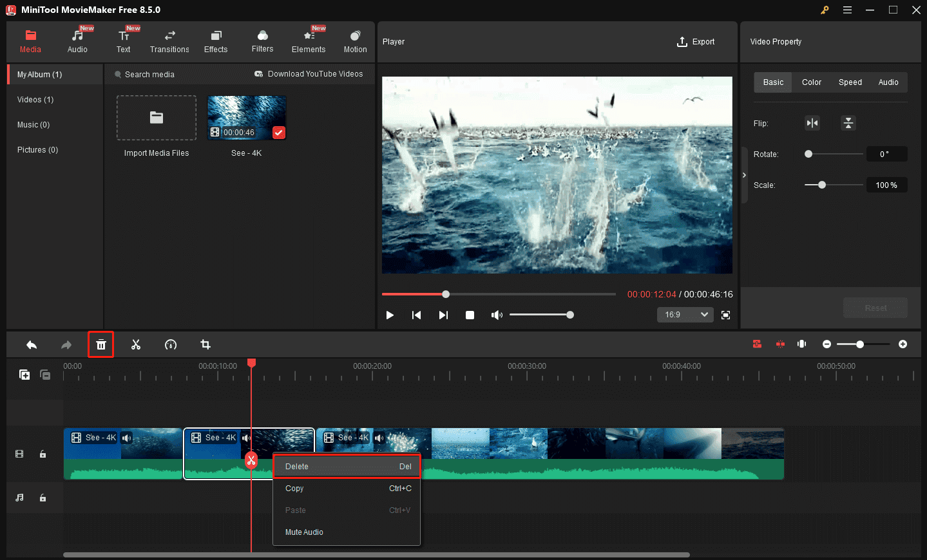Flip video horizontally
Screen dimensions: 927x560
(812, 123)
